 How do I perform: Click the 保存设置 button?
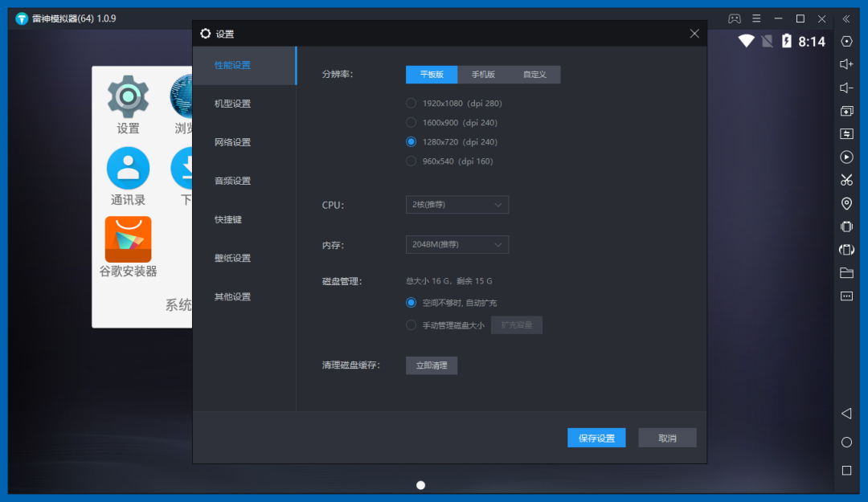pyautogui.click(x=596, y=438)
